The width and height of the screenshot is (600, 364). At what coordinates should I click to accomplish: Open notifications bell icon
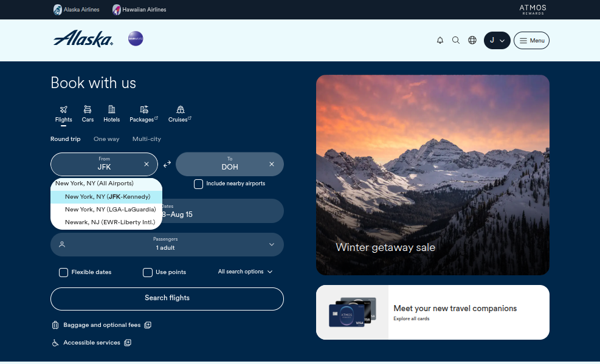[440, 40]
